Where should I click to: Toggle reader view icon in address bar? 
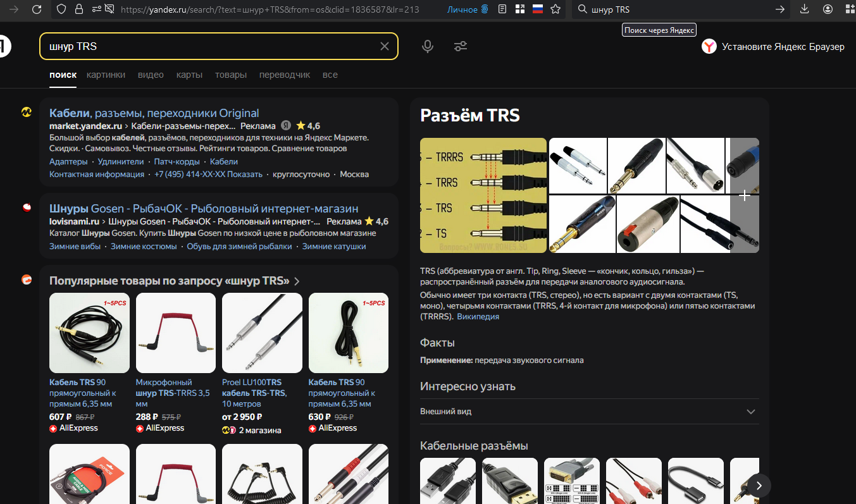pos(502,9)
